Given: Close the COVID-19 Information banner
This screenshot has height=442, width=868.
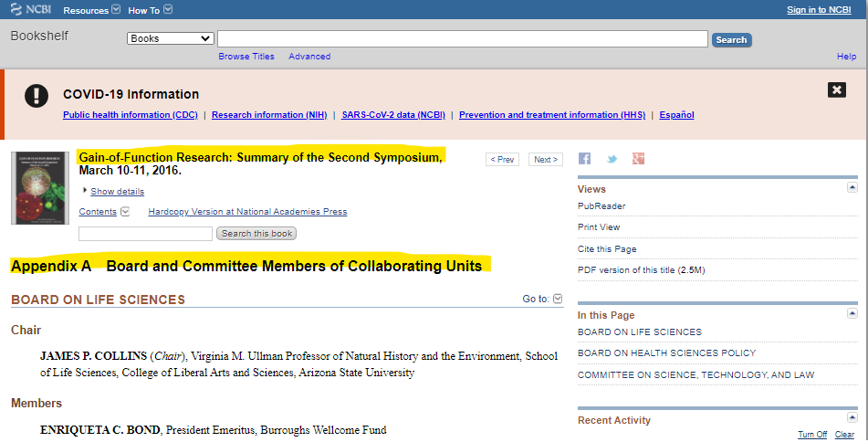Looking at the screenshot, I should (x=836, y=89).
